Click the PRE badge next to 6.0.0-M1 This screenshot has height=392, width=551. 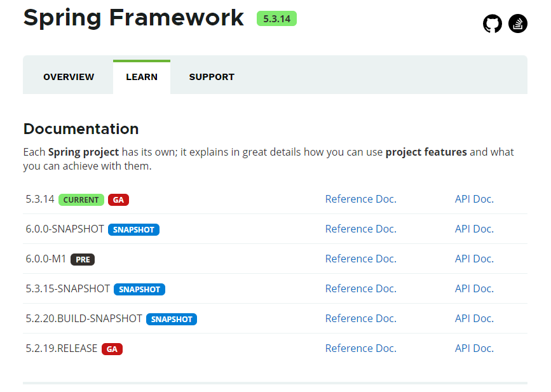(x=83, y=259)
